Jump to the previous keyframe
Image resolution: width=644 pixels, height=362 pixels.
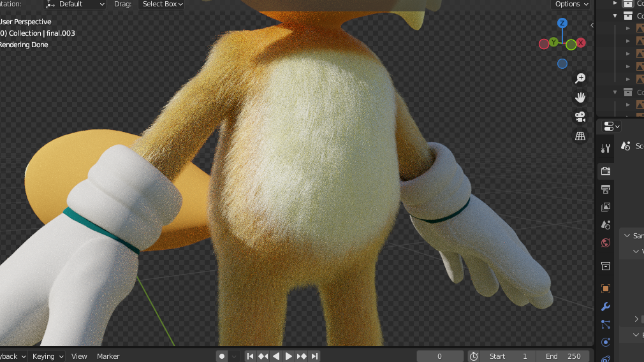[x=263, y=356]
